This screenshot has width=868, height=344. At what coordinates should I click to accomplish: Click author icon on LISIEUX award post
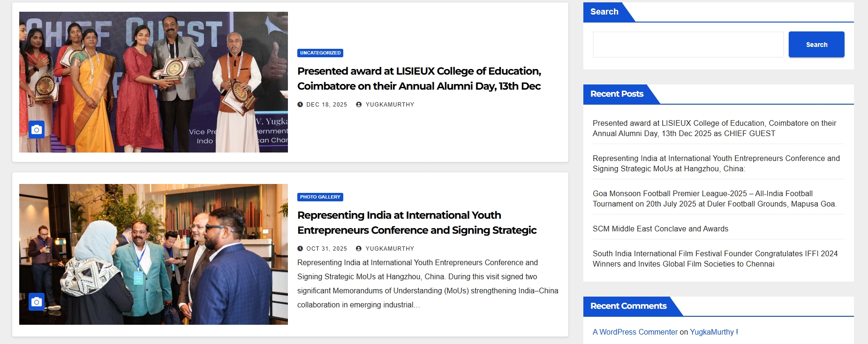click(x=359, y=105)
